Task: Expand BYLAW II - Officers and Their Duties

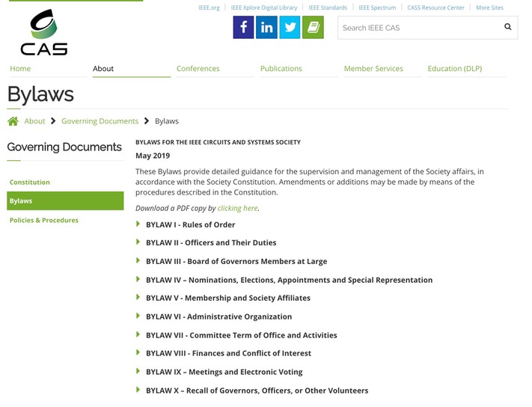Action: tap(211, 242)
